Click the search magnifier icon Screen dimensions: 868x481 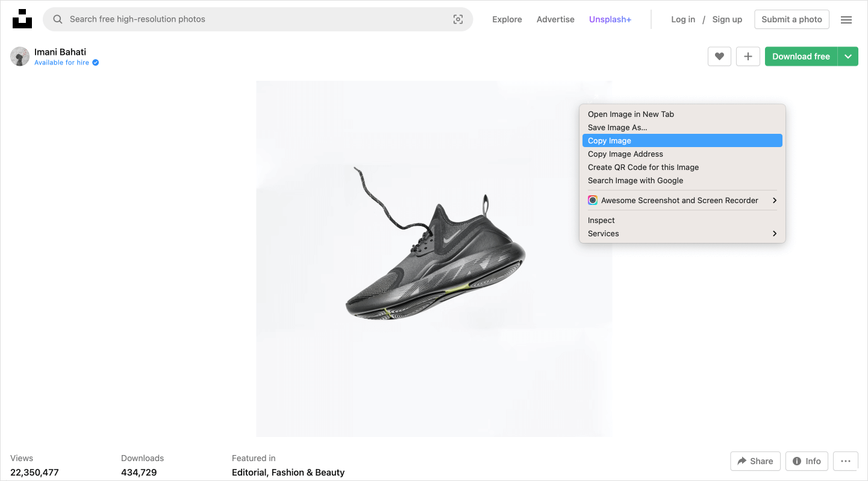(58, 19)
